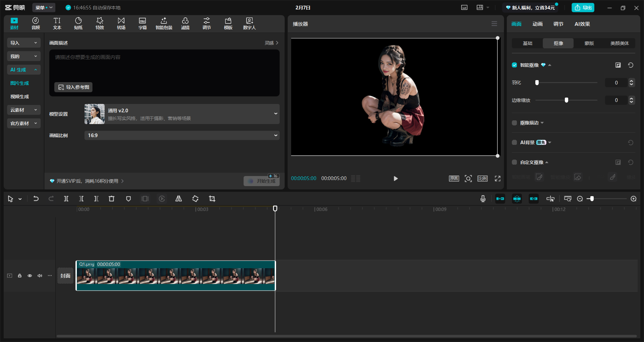The width and height of the screenshot is (644, 342).
Task: Open the player hamburger menu
Action: click(x=494, y=24)
